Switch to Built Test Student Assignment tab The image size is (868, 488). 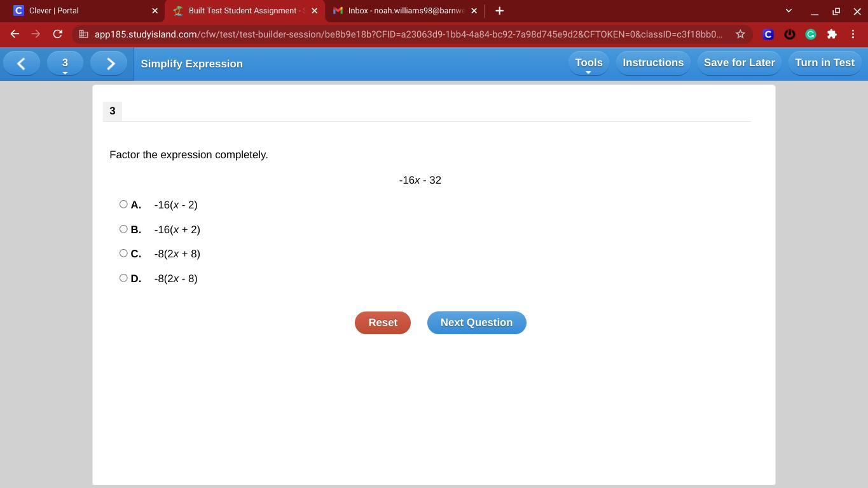245,11
